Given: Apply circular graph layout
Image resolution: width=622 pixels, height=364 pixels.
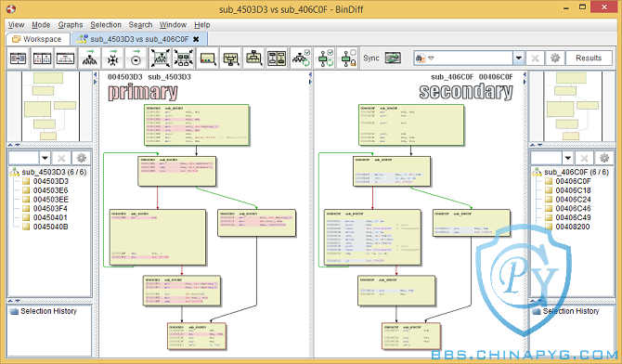Looking at the screenshot, I should [x=136, y=58].
